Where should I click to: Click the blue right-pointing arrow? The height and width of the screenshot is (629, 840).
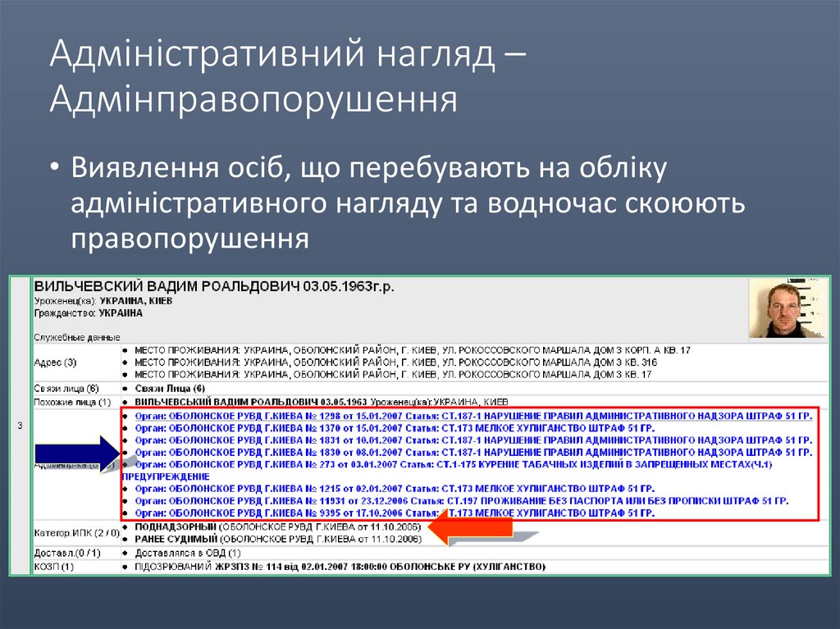click(x=78, y=453)
